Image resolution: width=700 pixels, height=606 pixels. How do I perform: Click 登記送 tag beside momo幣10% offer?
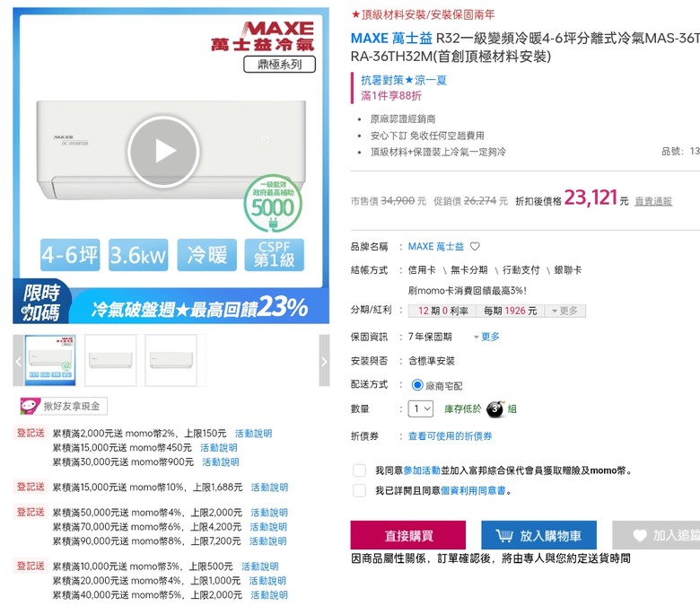[x=31, y=487]
